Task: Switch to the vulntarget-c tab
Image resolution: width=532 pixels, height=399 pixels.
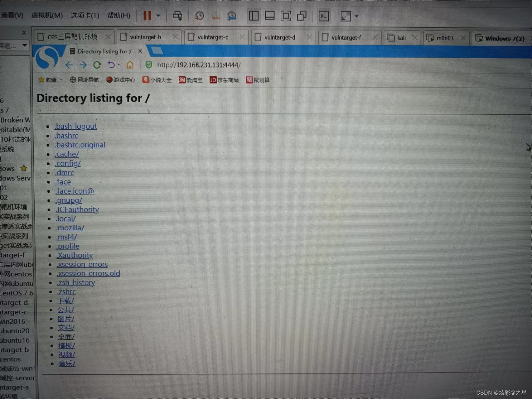Action: 213,37
